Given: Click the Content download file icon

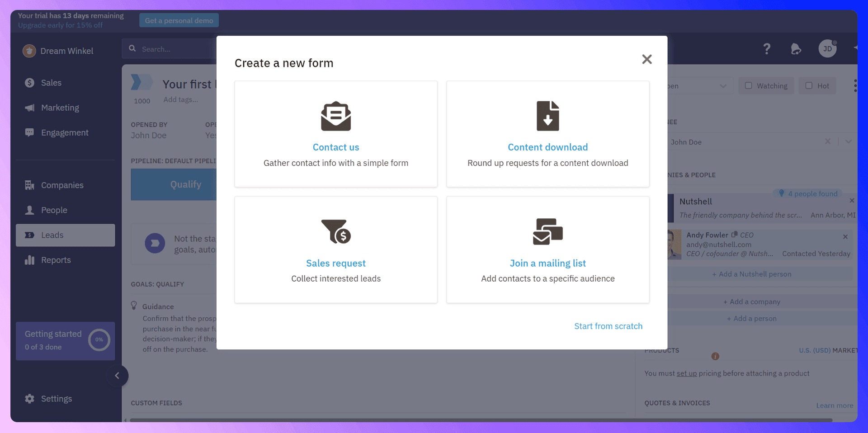Looking at the screenshot, I should point(547,116).
